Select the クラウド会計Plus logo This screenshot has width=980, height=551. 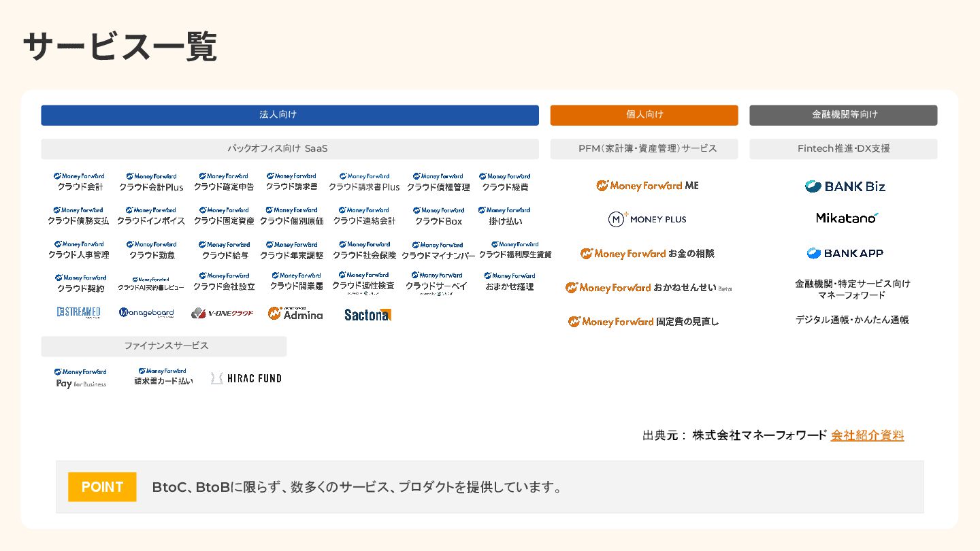151,182
